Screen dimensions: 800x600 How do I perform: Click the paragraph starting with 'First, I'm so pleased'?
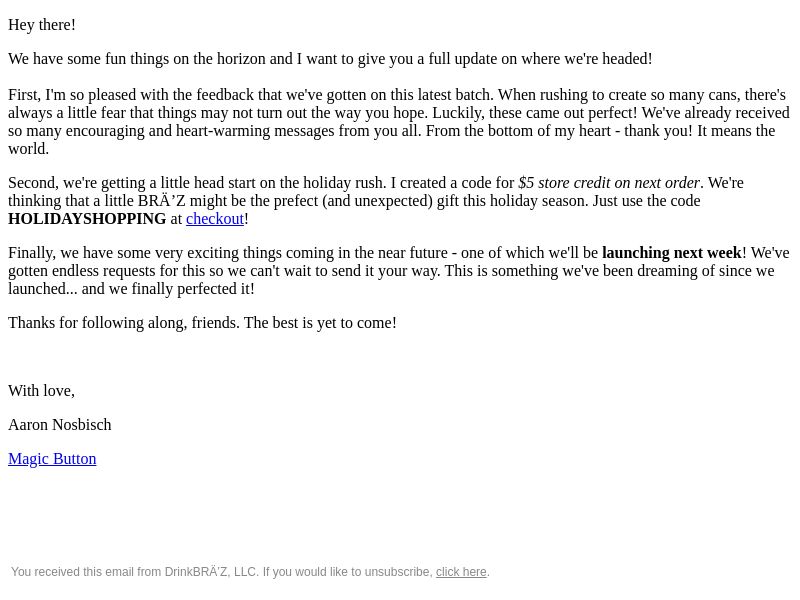coord(399,122)
